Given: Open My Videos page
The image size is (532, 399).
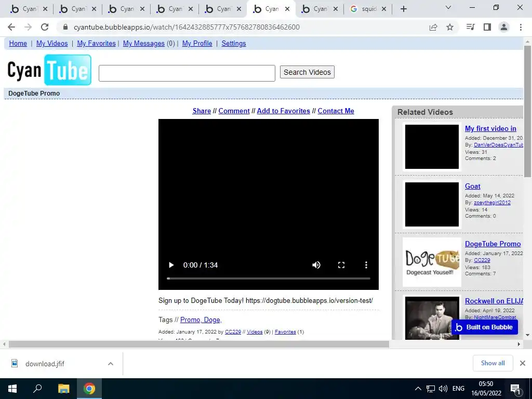Looking at the screenshot, I should coord(52,44).
